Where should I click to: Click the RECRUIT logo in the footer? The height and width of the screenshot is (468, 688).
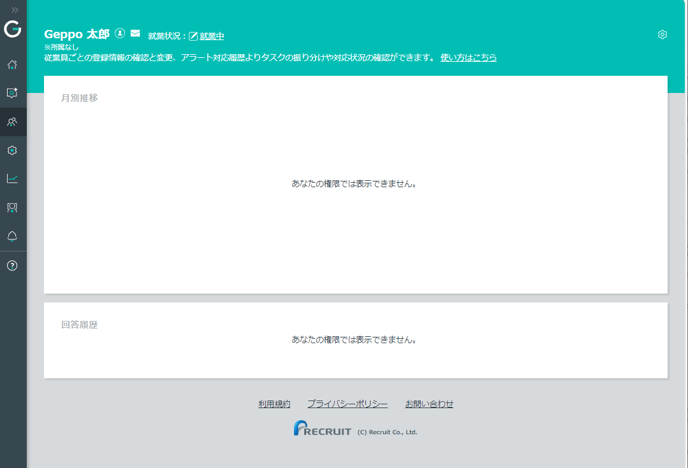pos(322,429)
